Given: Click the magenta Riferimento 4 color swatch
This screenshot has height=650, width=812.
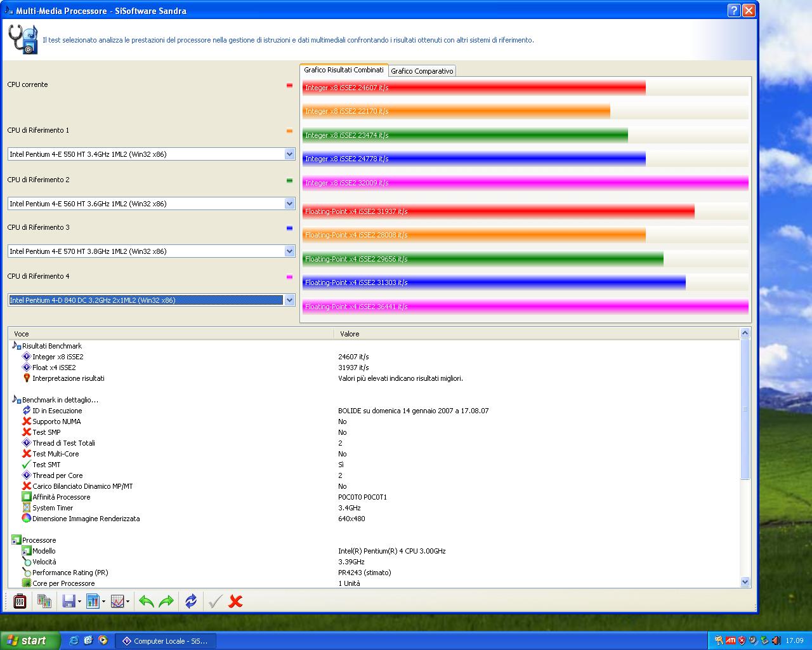Looking at the screenshot, I should point(290,277).
